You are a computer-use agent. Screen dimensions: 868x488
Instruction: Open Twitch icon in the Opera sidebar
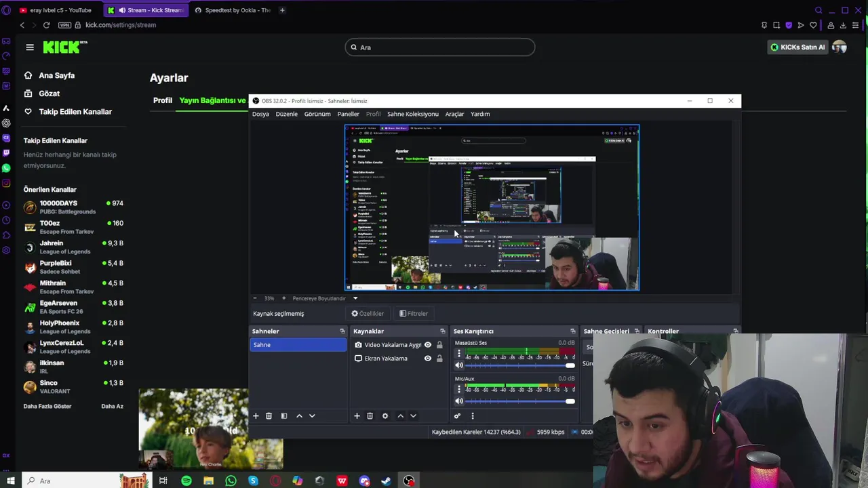6,153
